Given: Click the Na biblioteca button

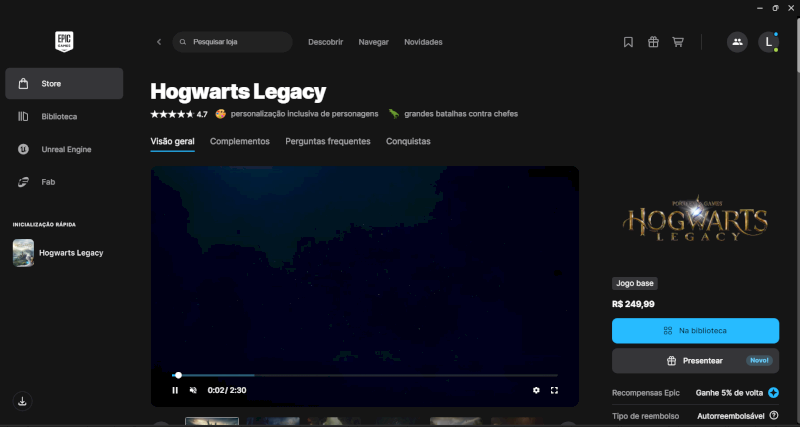Looking at the screenshot, I should (x=695, y=331).
